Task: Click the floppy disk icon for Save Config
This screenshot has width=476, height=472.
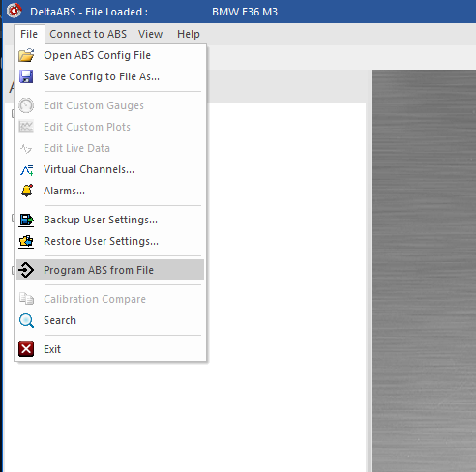Action: (x=26, y=76)
